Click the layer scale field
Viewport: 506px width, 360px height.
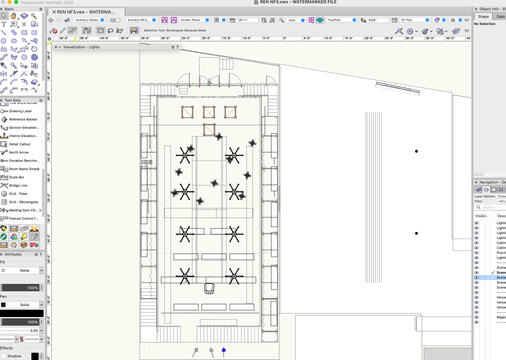(x=248, y=20)
